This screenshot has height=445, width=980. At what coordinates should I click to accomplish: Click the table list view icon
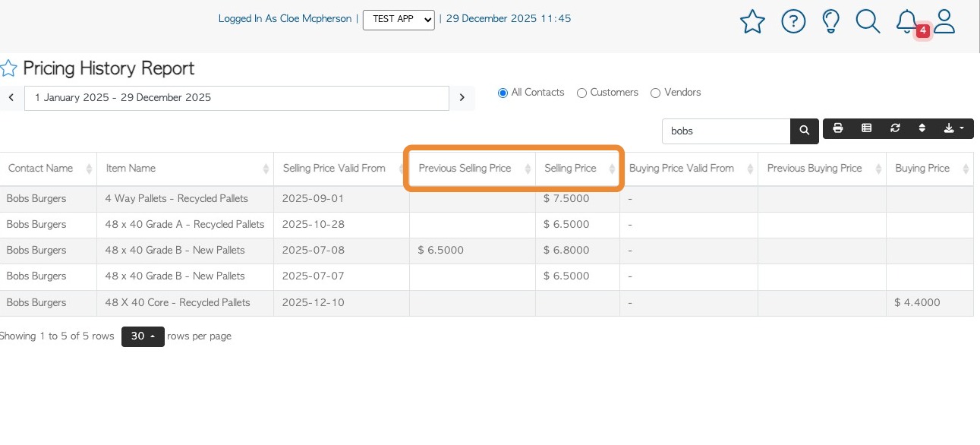tap(866, 128)
